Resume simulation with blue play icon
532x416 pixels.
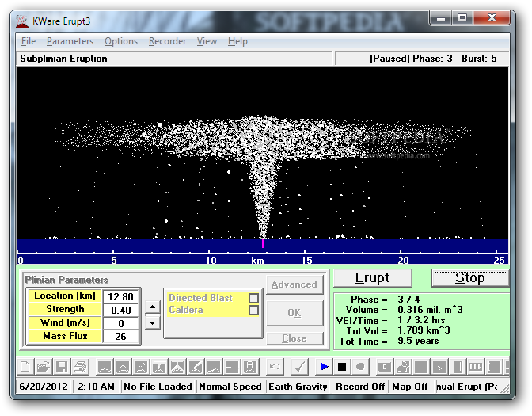click(x=324, y=367)
